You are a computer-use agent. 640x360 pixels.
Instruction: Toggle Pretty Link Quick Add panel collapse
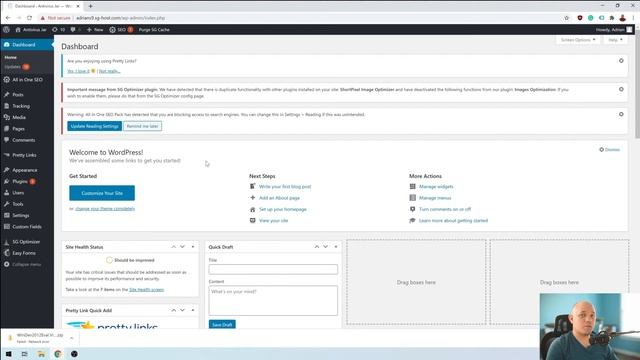coord(193,310)
